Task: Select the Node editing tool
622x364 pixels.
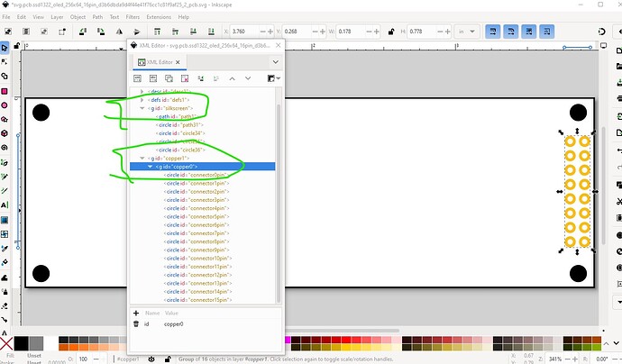Action: [x=5, y=62]
